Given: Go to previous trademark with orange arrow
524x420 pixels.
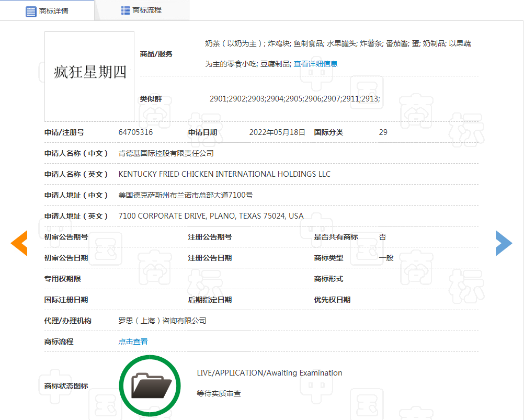Looking at the screenshot, I should click(19, 243).
